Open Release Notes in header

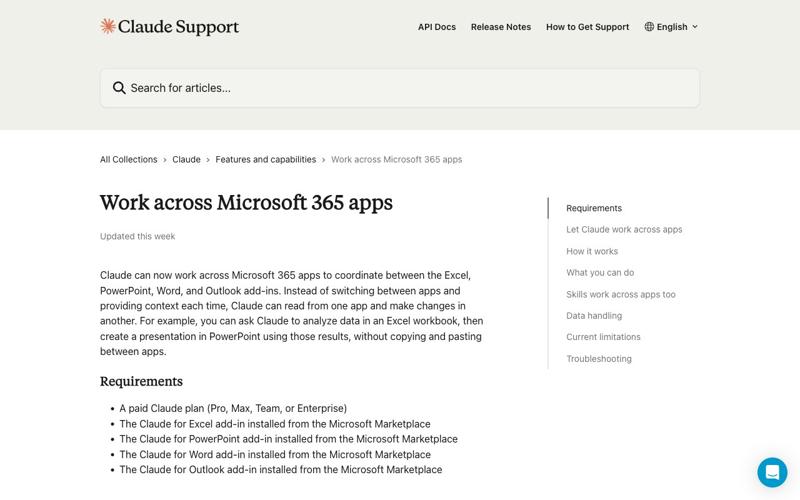pos(501,27)
